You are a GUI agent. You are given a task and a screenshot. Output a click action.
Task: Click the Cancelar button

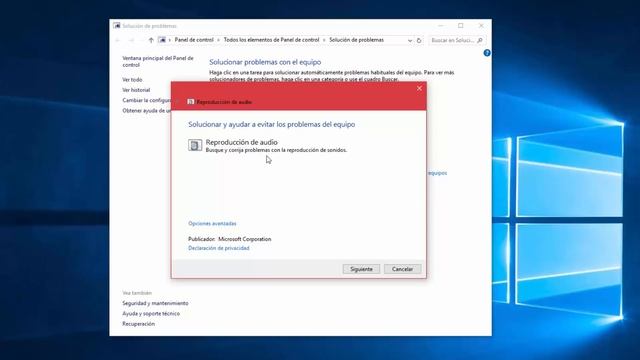point(402,269)
